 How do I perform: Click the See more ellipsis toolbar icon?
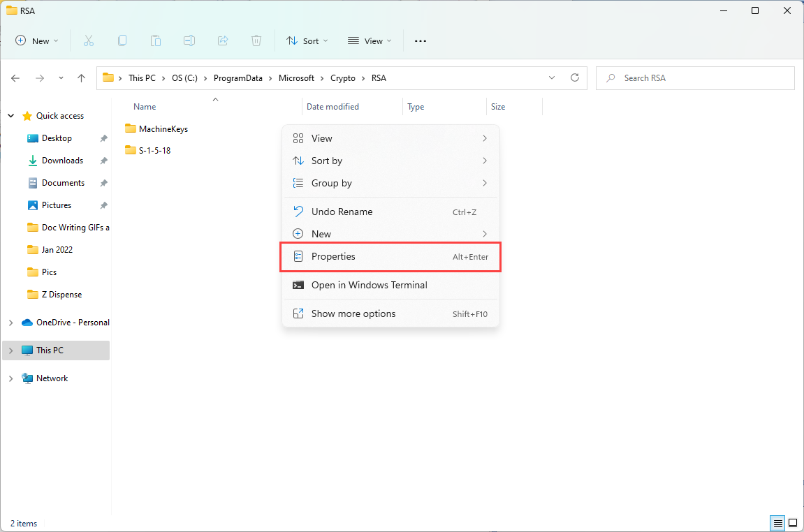click(420, 40)
